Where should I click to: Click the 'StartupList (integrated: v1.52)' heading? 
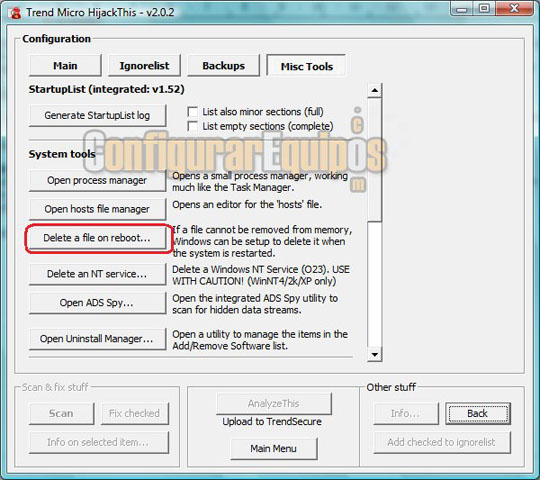(106, 90)
